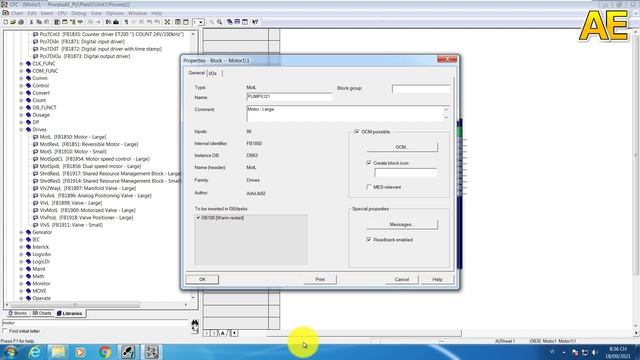Image resolution: width=640 pixels, height=360 pixels.
Task: Open the OCM... settings button
Action: 402,147
